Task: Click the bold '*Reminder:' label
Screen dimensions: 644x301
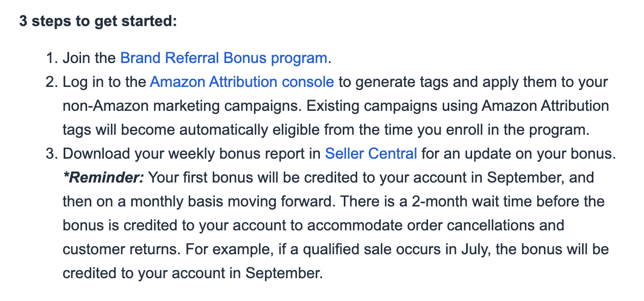Action: click(x=103, y=178)
